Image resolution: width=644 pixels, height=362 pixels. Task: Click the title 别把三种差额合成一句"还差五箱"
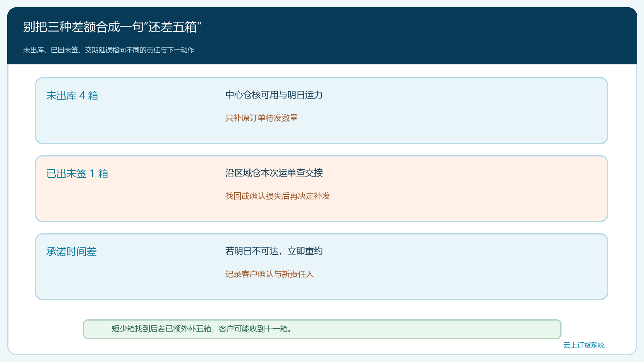[112, 27]
